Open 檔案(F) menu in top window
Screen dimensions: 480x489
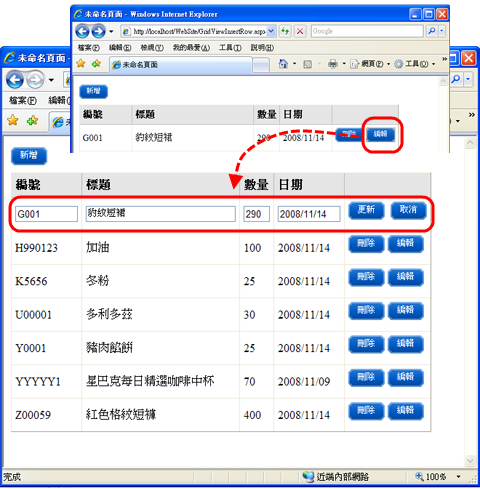89,48
